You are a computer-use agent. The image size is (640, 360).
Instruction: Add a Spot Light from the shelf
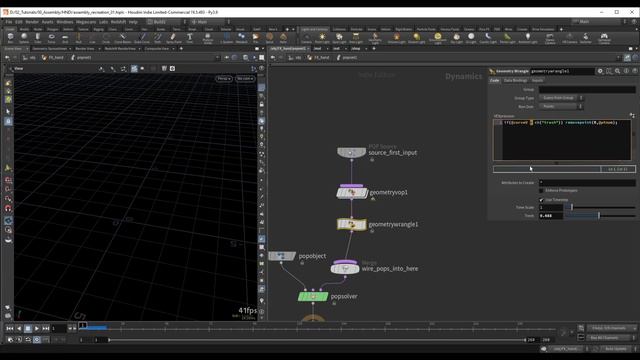(x=339, y=38)
